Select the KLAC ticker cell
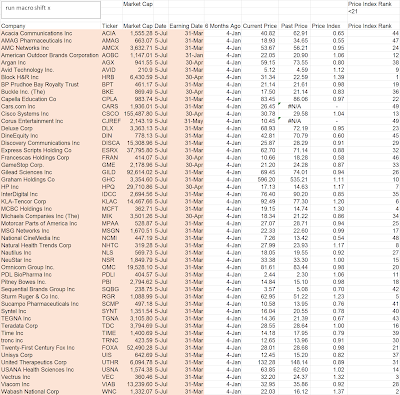Viewport: 400px width, 395px height. tap(112, 202)
